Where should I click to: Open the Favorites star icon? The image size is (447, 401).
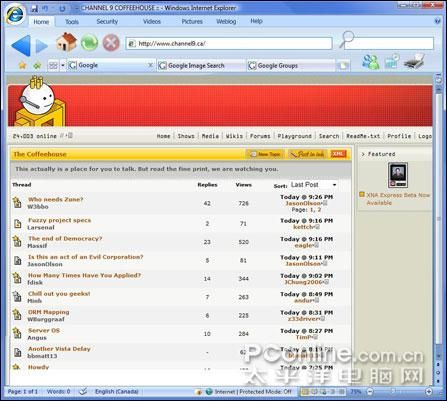click(x=22, y=65)
